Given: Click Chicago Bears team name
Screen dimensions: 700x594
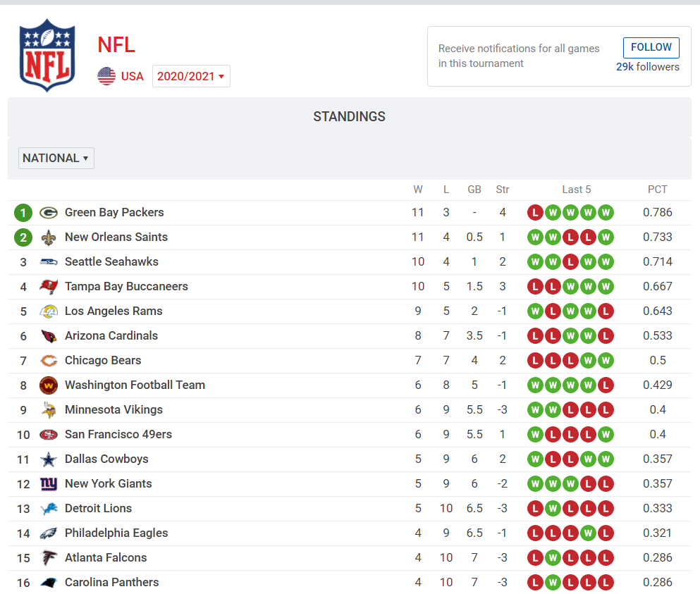Looking at the screenshot, I should pyautogui.click(x=103, y=361).
